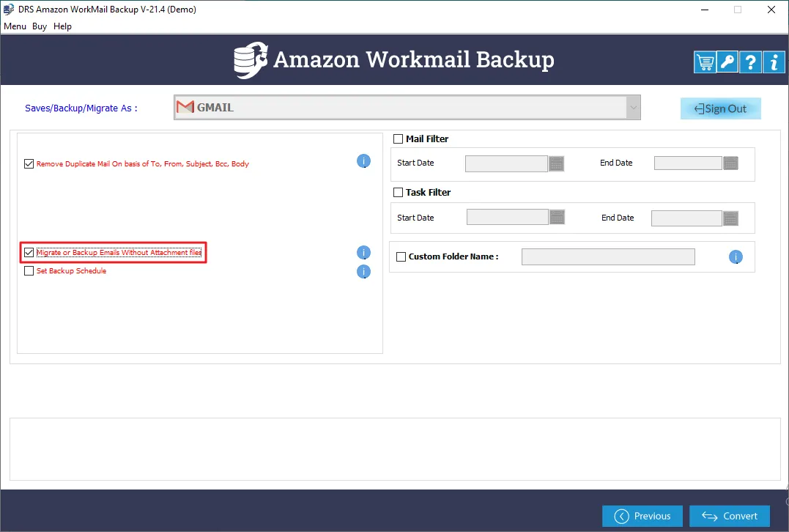This screenshot has width=789, height=532.
Task: Click the 'Saves/Backup/Migrate As :' label
Action: 81,108
